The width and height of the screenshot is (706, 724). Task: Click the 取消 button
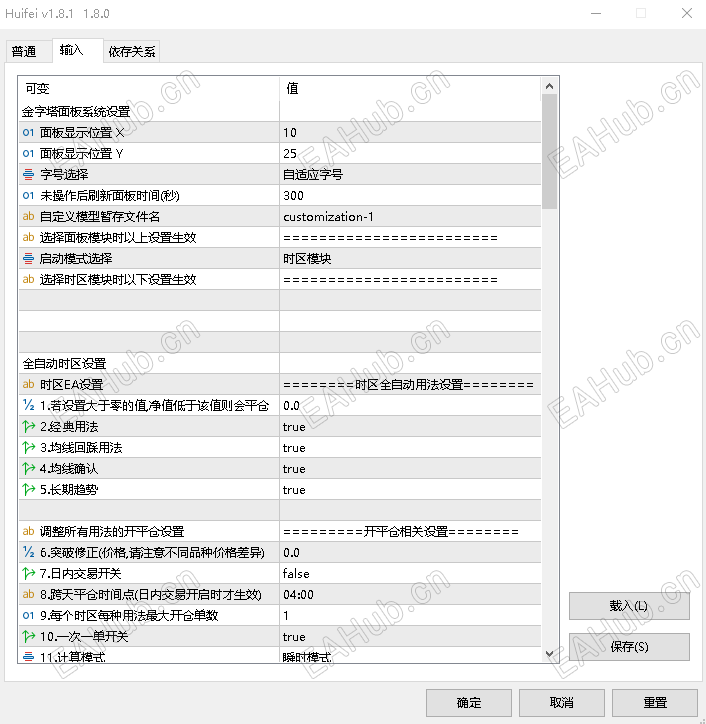[561, 703]
